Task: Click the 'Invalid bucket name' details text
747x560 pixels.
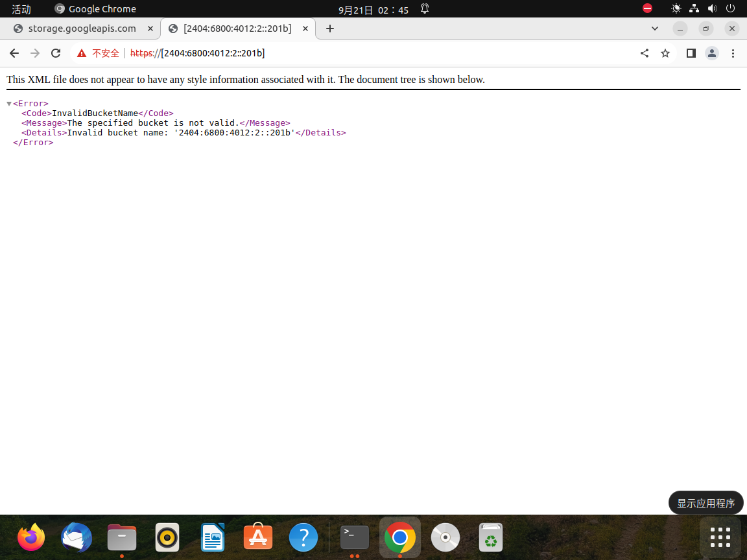Action: (181, 133)
